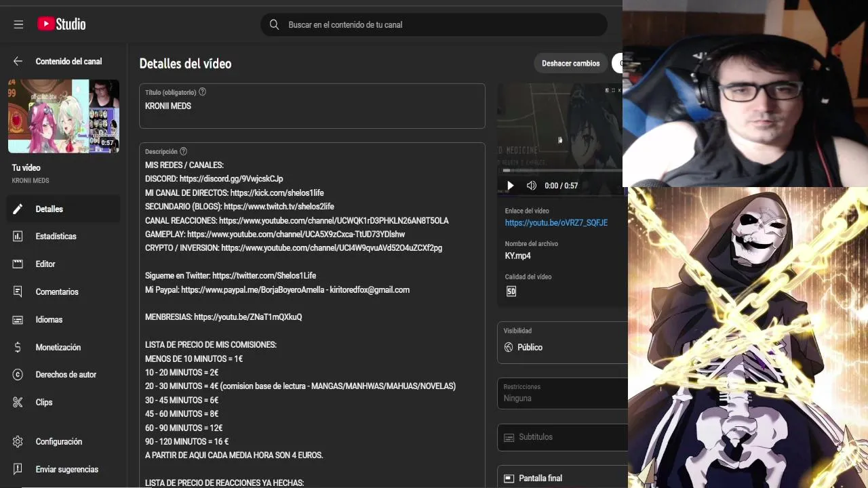Focus the search channel content field
Image resolution: width=868 pixels, height=488 pixels.
(434, 24)
